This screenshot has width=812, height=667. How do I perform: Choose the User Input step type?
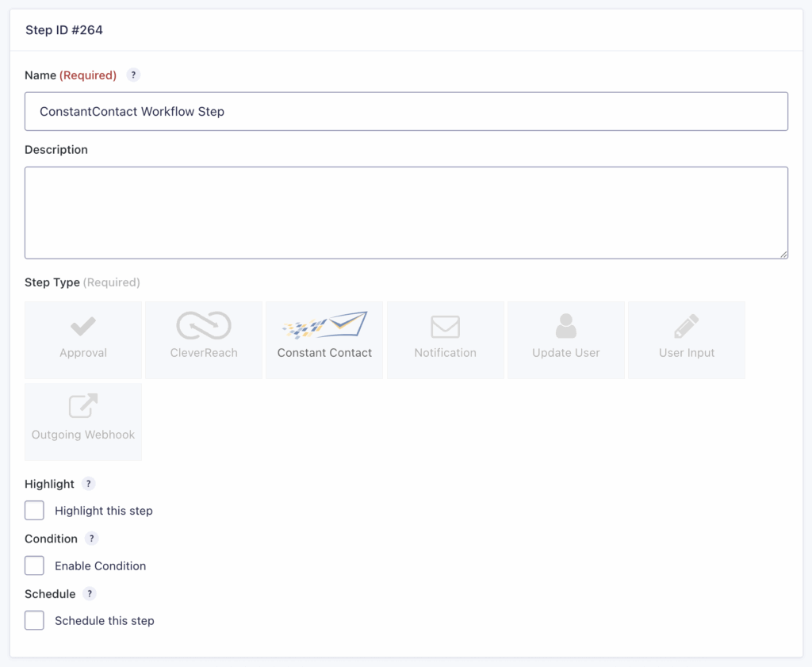(x=686, y=339)
